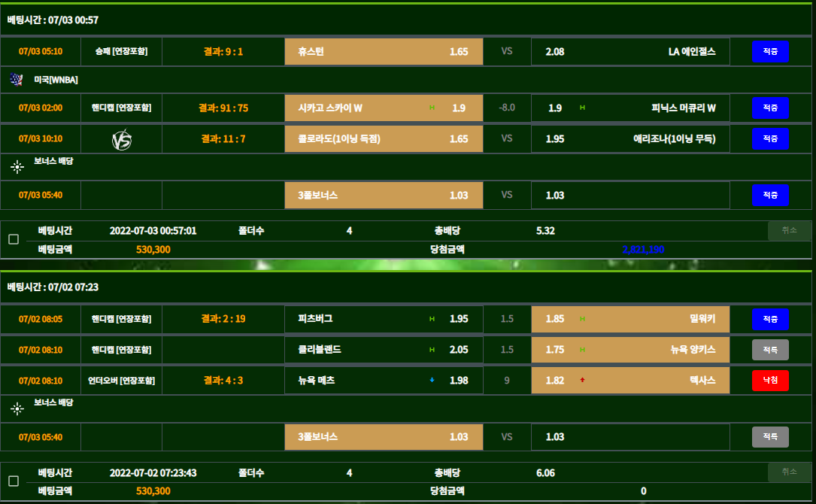816x504 pixels.
Task: Select the LA 에인절스 2.08 odds cell
Action: [630, 51]
